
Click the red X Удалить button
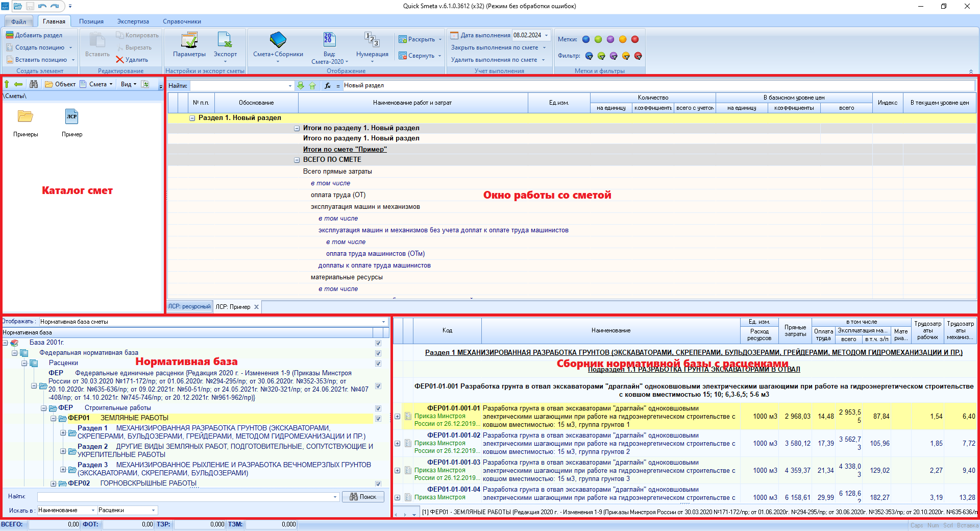[132, 60]
